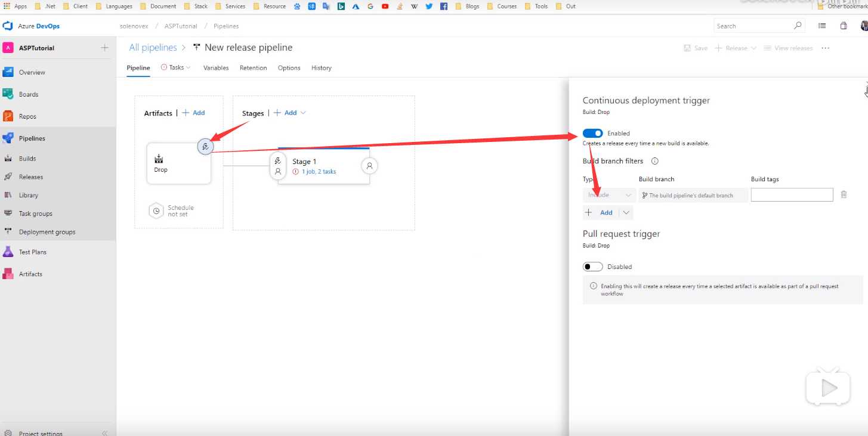Add a build branch filter
The image size is (868, 436).
pos(600,212)
